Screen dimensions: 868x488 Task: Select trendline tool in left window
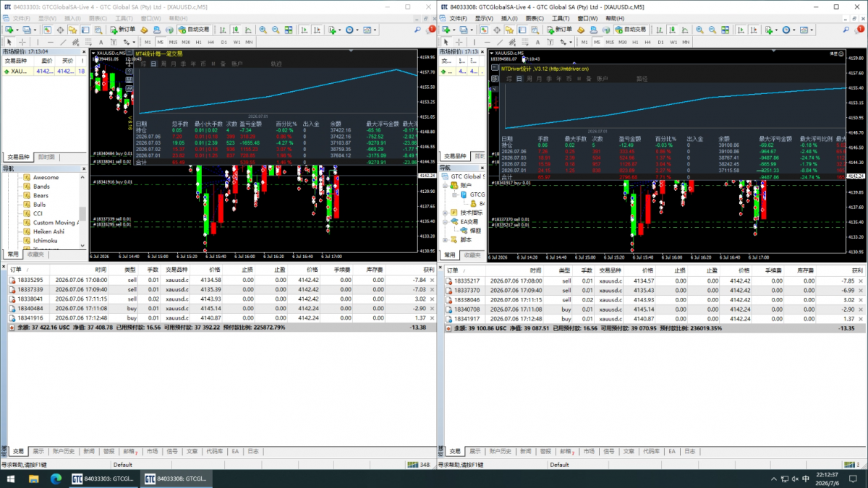click(x=63, y=42)
